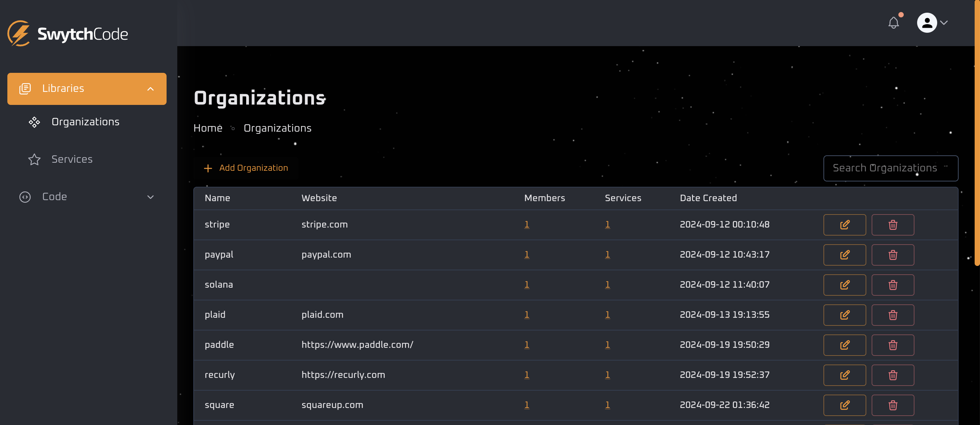Open paypal members count link
Screen dimensions: 980x425
(526, 254)
